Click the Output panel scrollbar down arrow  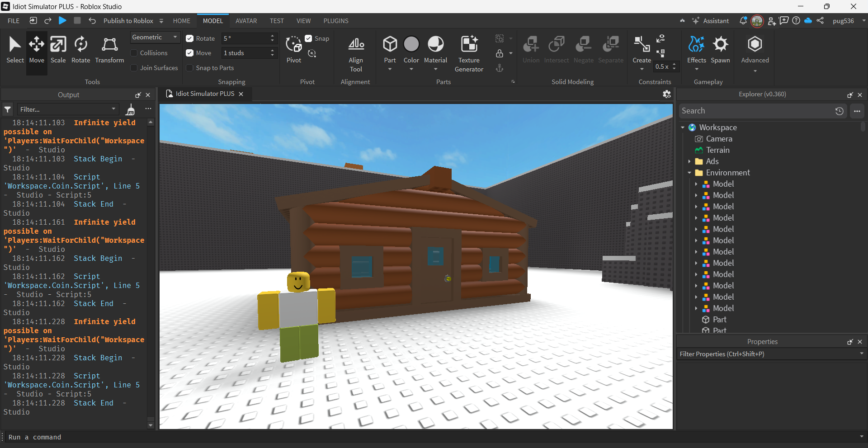(151, 425)
